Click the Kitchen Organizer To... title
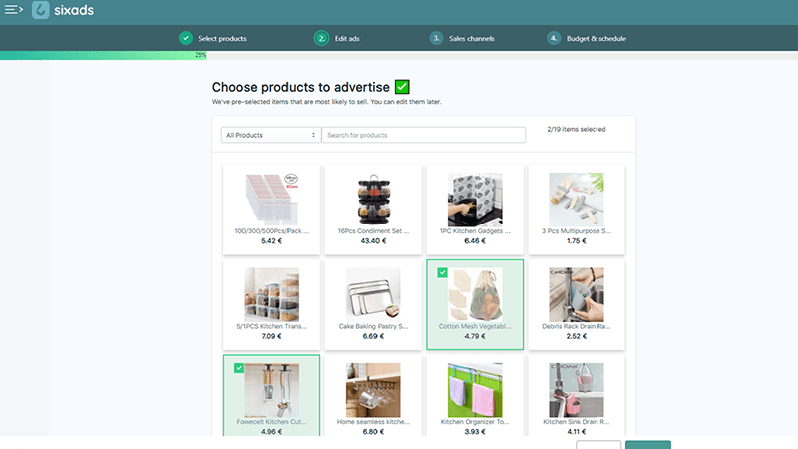 tap(475, 422)
